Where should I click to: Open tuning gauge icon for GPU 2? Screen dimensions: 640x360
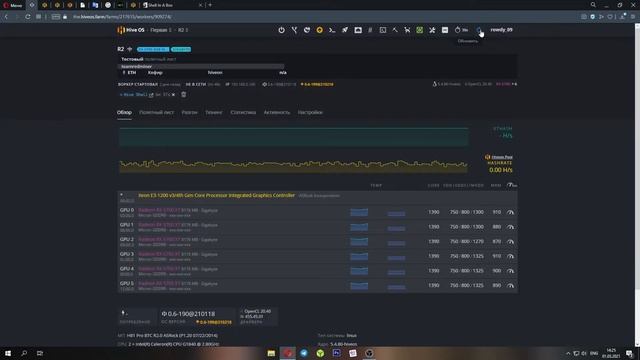510,242
